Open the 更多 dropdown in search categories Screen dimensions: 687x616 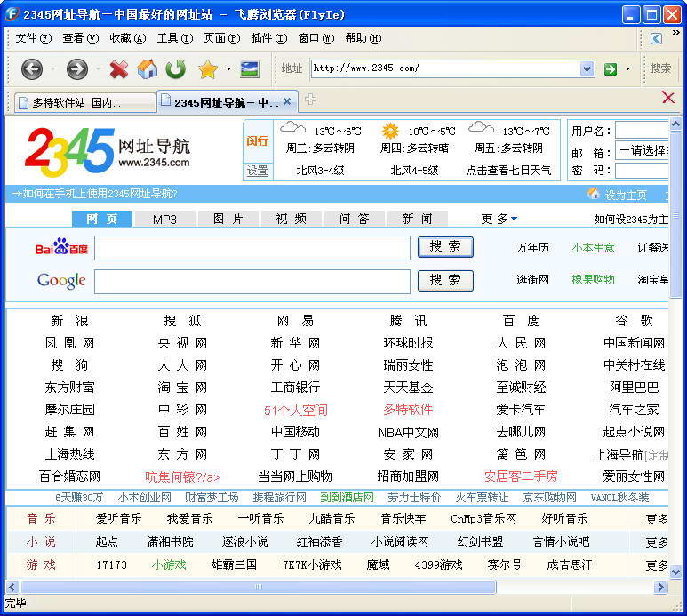pyautogui.click(x=499, y=219)
